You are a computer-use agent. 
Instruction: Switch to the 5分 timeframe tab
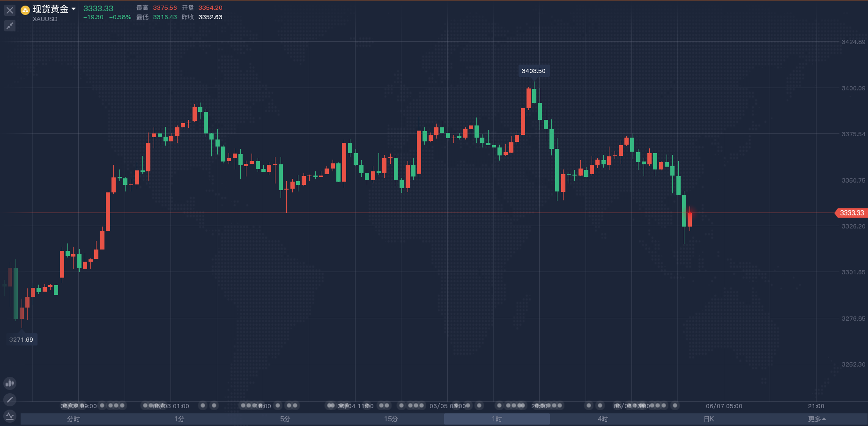(x=285, y=419)
